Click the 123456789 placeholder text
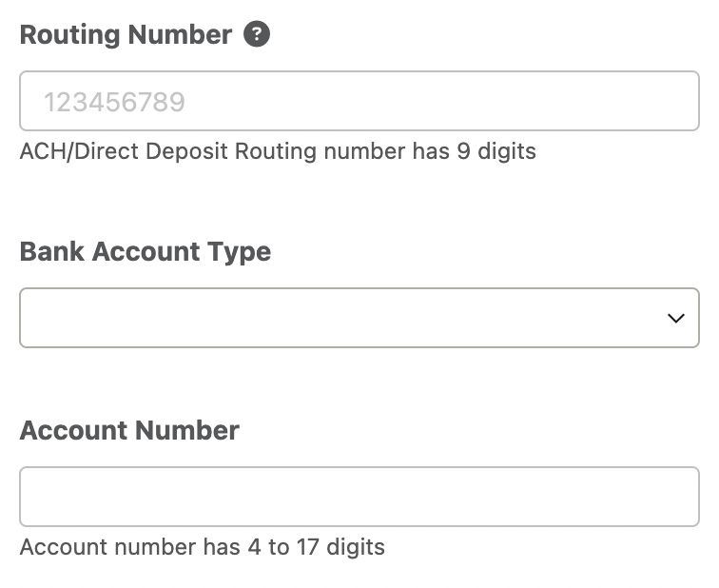The height and width of the screenshot is (588, 719). (114, 102)
